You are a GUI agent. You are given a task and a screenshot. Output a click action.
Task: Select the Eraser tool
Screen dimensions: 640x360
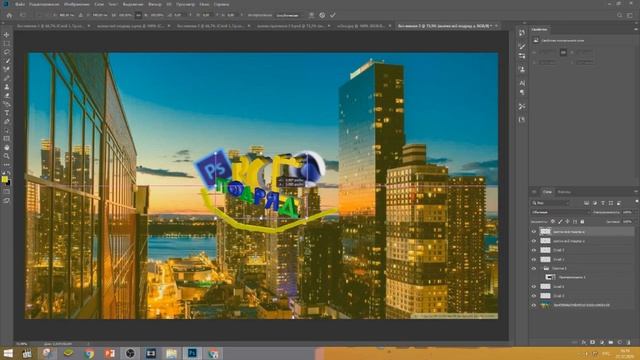[7, 95]
